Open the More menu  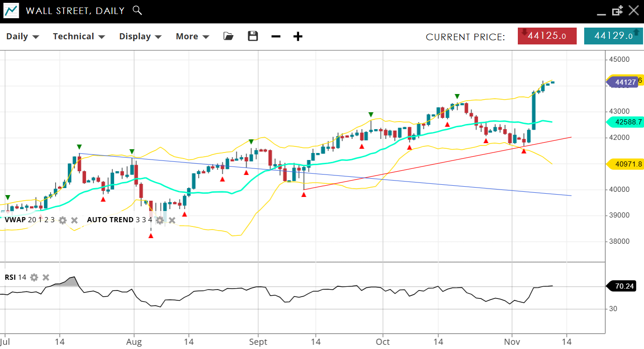pos(192,36)
